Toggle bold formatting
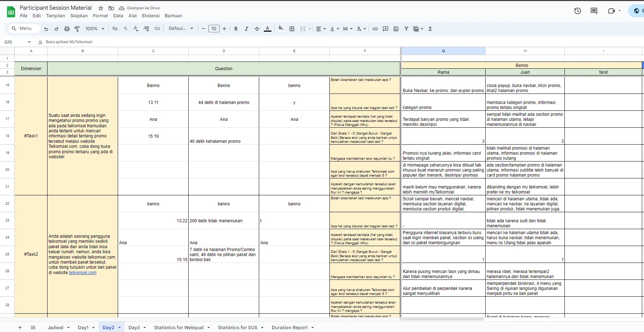 click(236, 29)
